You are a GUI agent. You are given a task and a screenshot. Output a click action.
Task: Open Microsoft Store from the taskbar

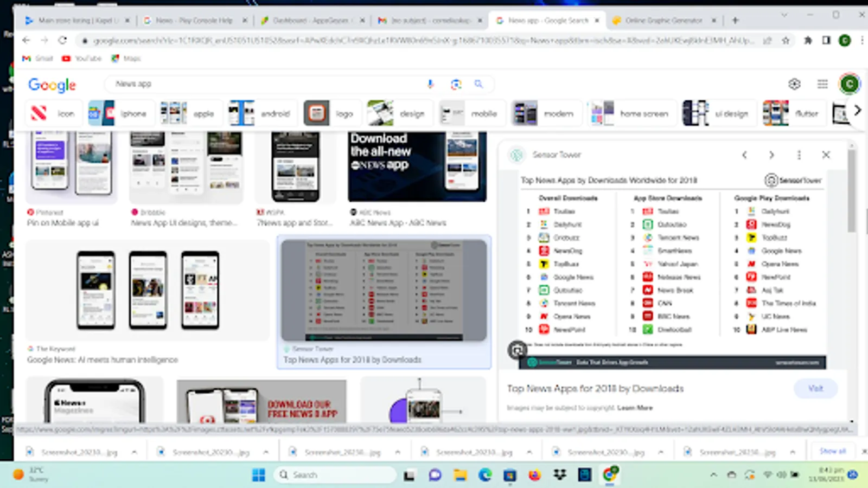pos(510,475)
